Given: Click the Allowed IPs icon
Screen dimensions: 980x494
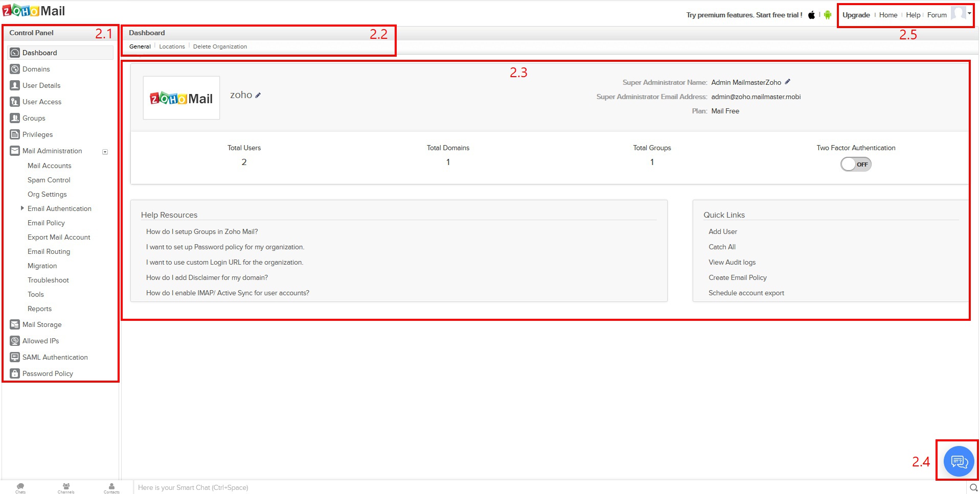Looking at the screenshot, I should point(15,341).
